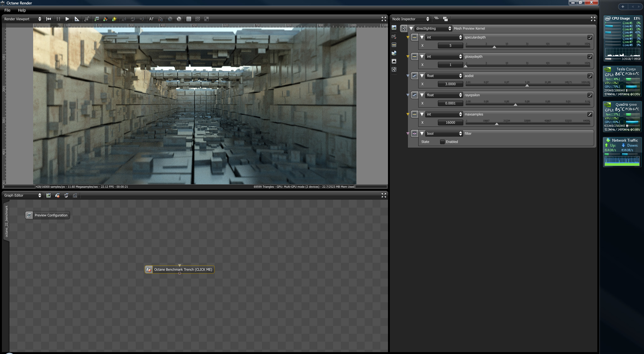Toggle the filter Enabled checkbox
The height and width of the screenshot is (354, 644).
pyautogui.click(x=442, y=142)
